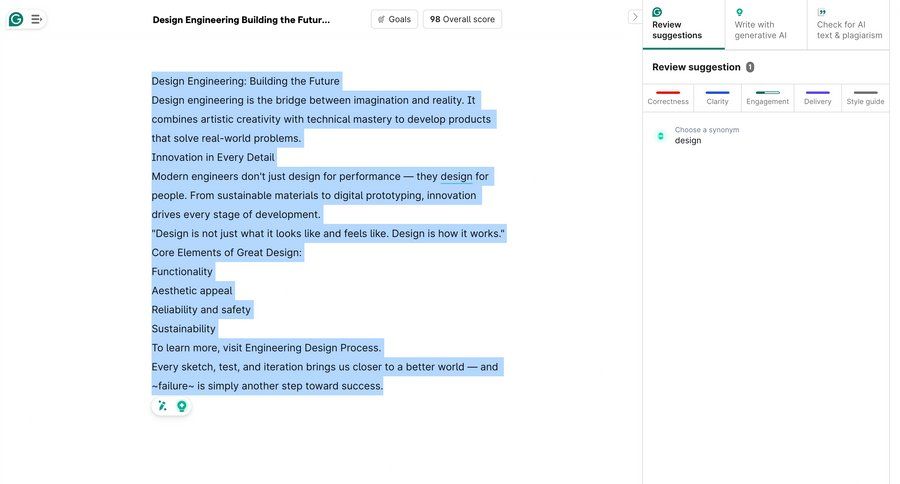Click the word '~failure~' in the last line
The width and height of the screenshot is (900, 484).
[x=173, y=386]
